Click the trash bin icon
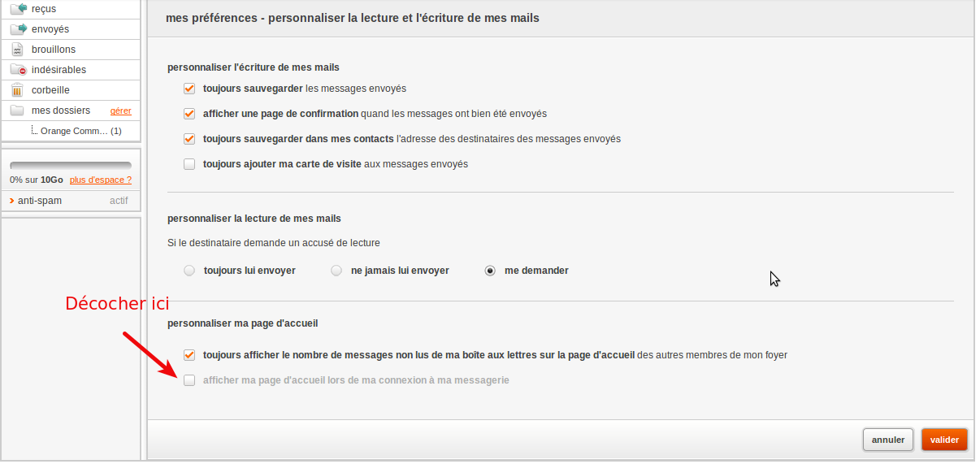The height and width of the screenshot is (464, 980). pos(17,90)
